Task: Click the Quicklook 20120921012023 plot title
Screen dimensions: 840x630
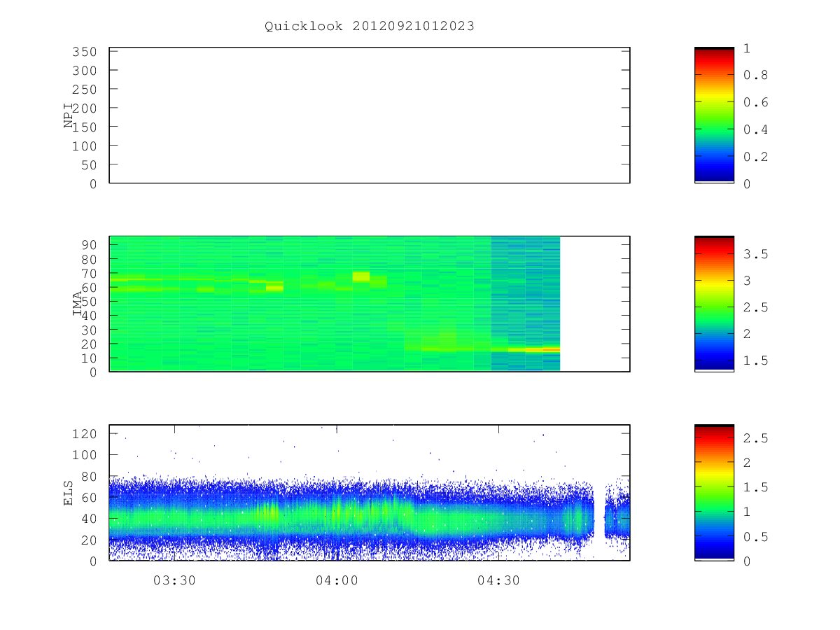Action: coord(370,27)
